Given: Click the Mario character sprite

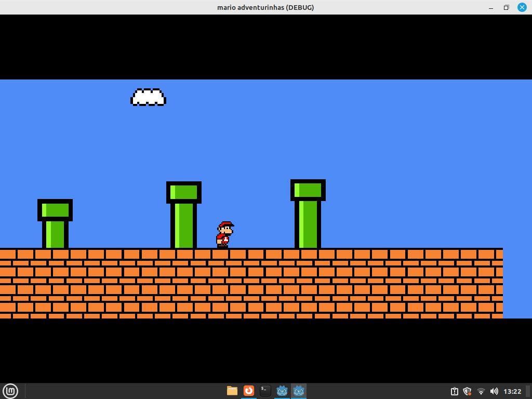Looking at the screenshot, I should 224,234.
